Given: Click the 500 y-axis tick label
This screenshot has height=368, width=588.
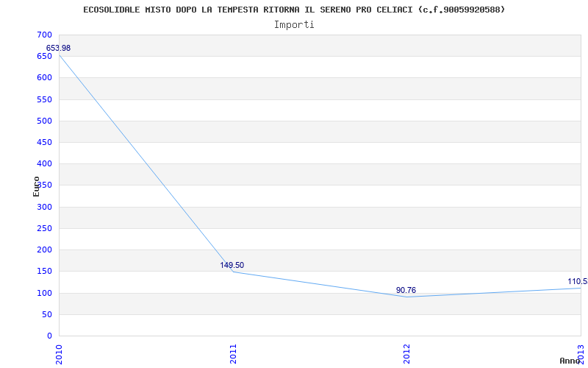Looking at the screenshot, I should (44, 121).
